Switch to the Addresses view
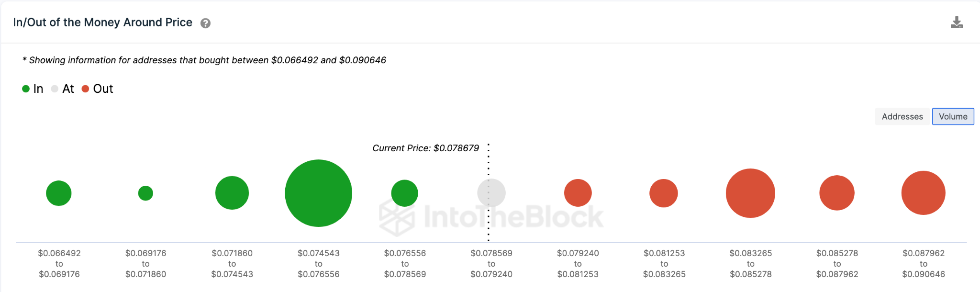980x292 pixels. coord(902,116)
